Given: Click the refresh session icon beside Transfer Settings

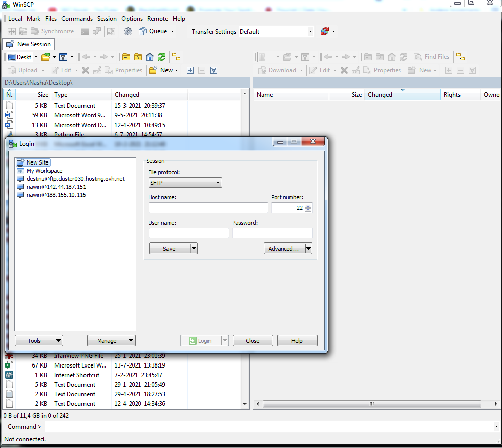Looking at the screenshot, I should coord(325,31).
